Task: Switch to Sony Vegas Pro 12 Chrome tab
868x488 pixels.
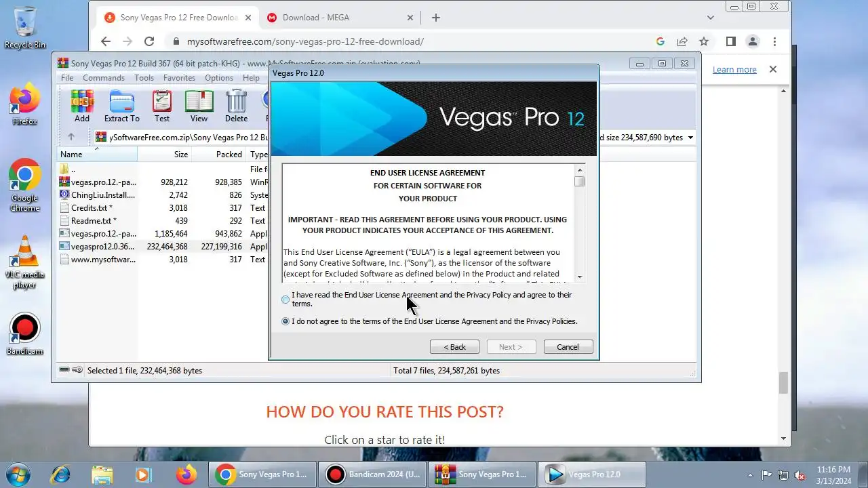Action: 178,18
